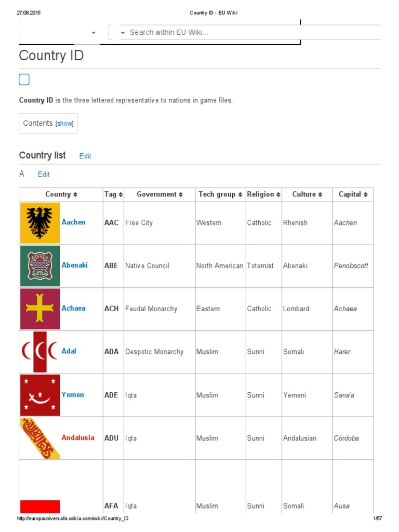Follow the Achaea country link

73,309
